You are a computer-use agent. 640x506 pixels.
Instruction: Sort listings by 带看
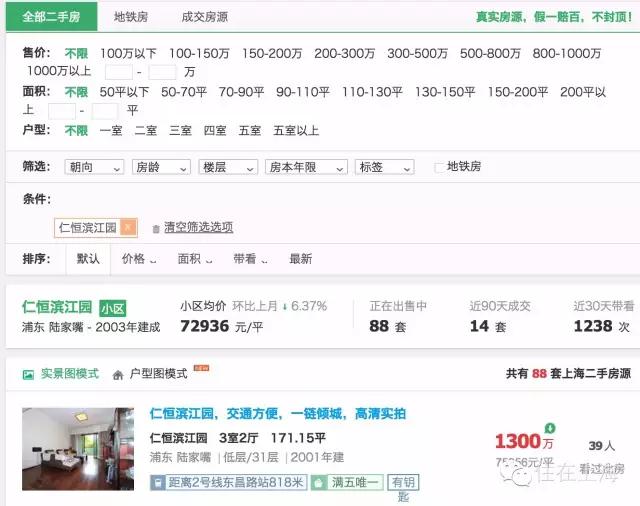pos(250,259)
